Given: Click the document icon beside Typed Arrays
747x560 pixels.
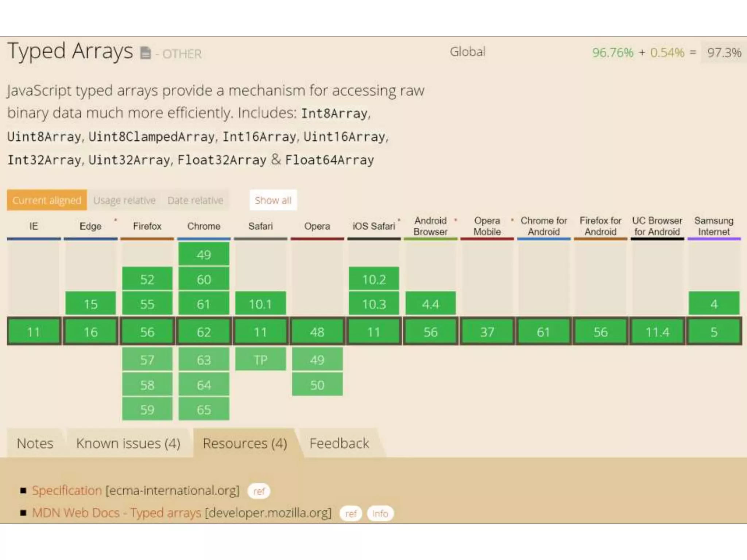Looking at the screenshot, I should [145, 53].
